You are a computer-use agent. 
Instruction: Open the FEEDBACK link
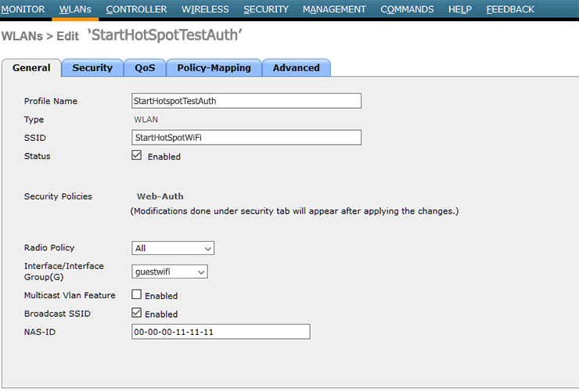[510, 9]
